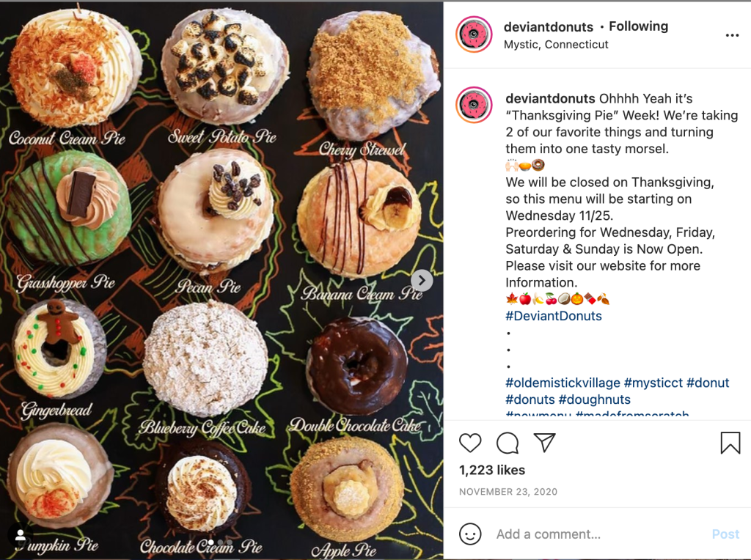Open the #doughnuts hashtag
Image resolution: width=751 pixels, height=560 pixels.
point(594,399)
